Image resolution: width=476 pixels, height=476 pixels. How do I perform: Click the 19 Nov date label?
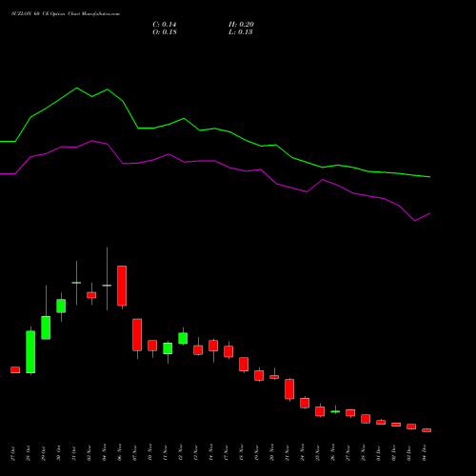(x=257, y=453)
